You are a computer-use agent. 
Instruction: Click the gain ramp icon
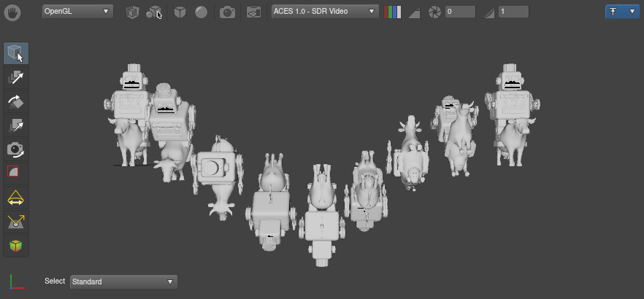click(413, 12)
